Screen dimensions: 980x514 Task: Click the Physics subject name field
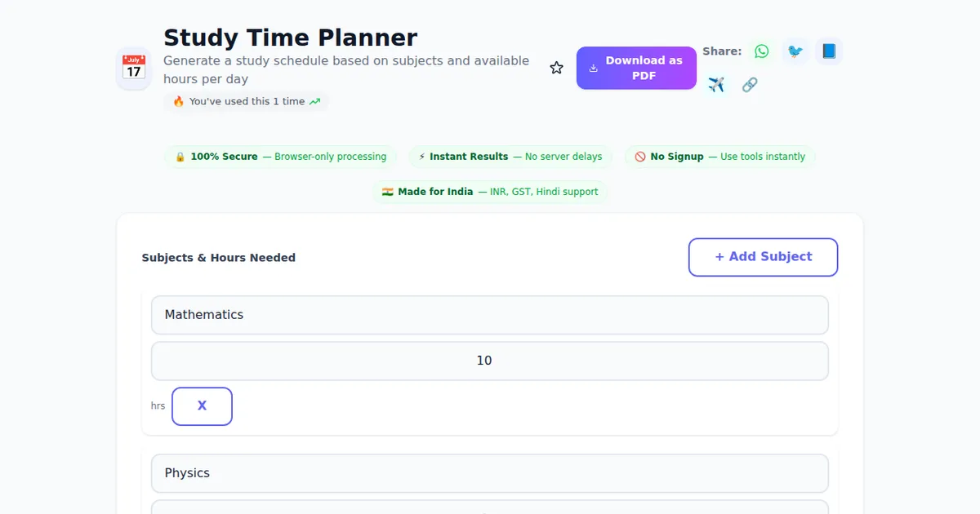tap(490, 473)
